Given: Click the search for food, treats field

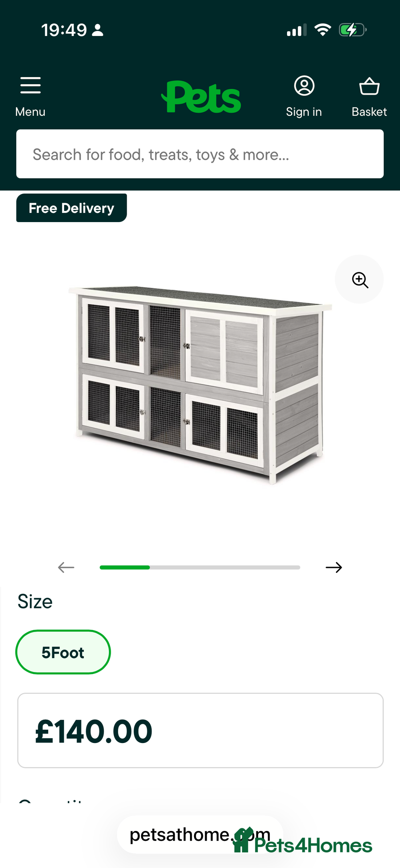Looking at the screenshot, I should point(200,154).
